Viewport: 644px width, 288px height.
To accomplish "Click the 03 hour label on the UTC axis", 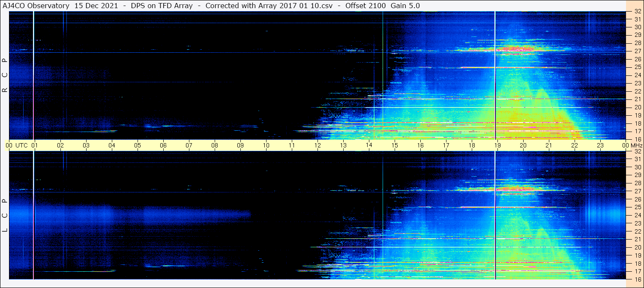I will click(x=86, y=145).
